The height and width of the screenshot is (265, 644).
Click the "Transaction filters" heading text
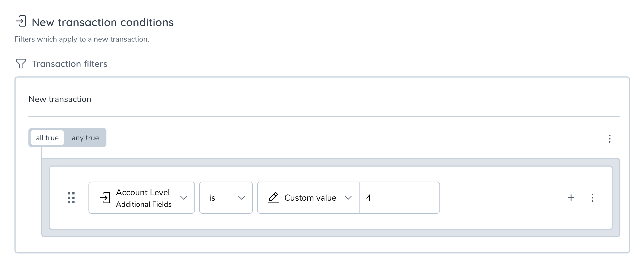pyautogui.click(x=69, y=64)
